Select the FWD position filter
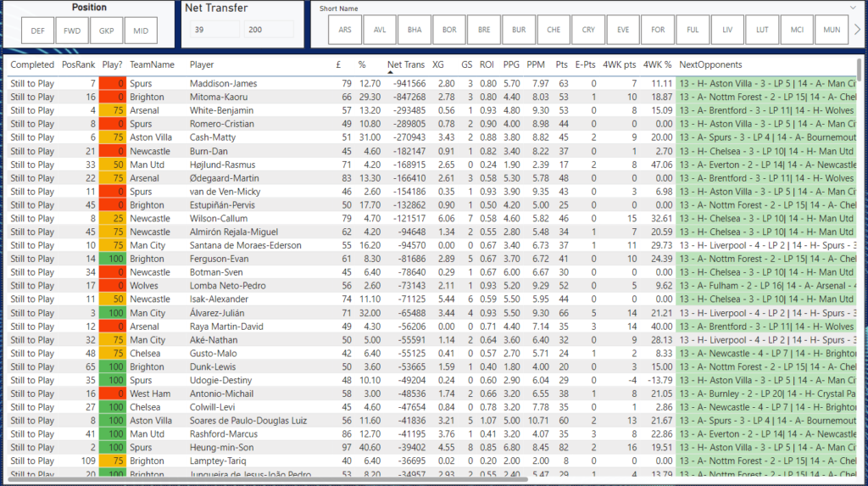The height and width of the screenshot is (486, 868). [72, 31]
